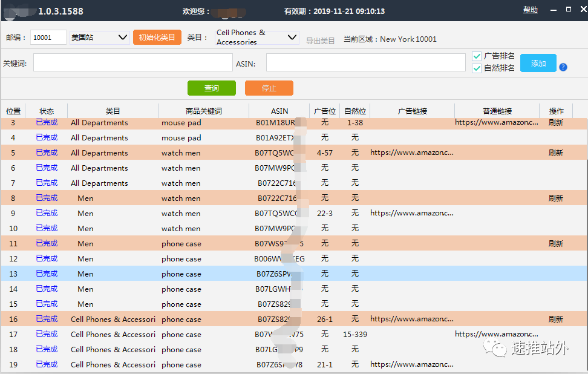Screen dimensions: 588x374
Task: Toggle the 自然排名 checkbox
Action: [x=477, y=68]
